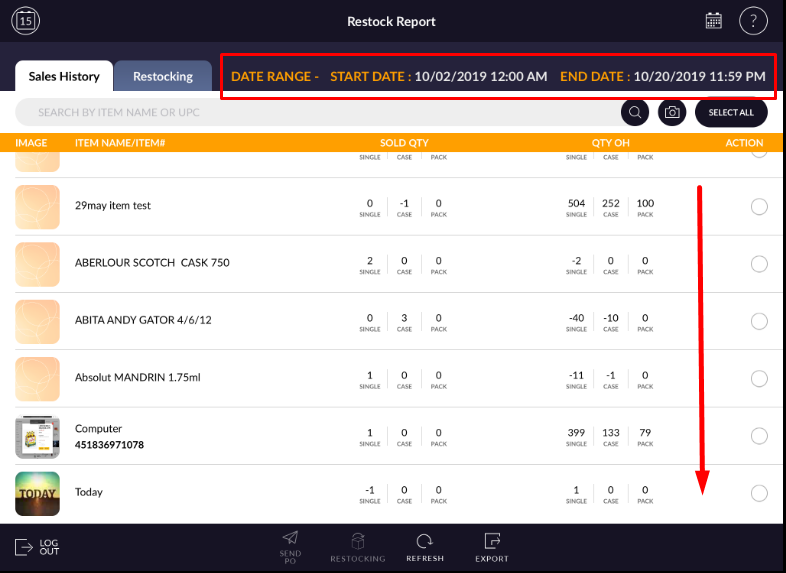
Task: Click the 100 pack on-hand value
Action: pos(645,203)
